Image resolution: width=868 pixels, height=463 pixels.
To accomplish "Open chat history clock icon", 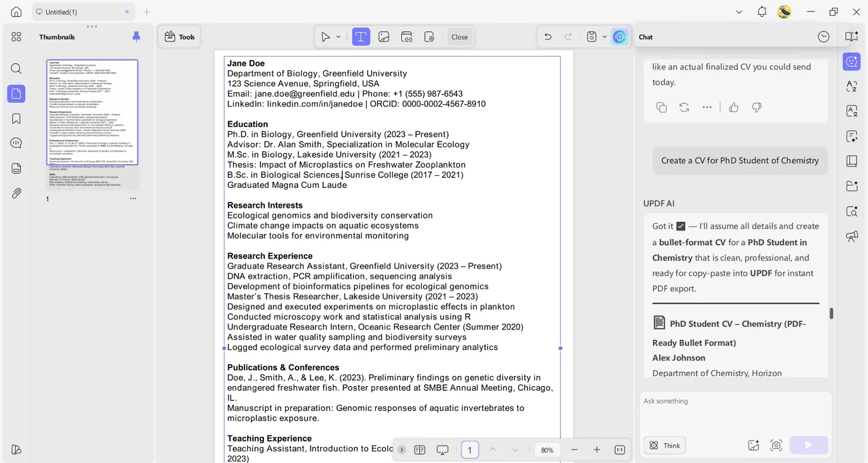I will click(823, 37).
